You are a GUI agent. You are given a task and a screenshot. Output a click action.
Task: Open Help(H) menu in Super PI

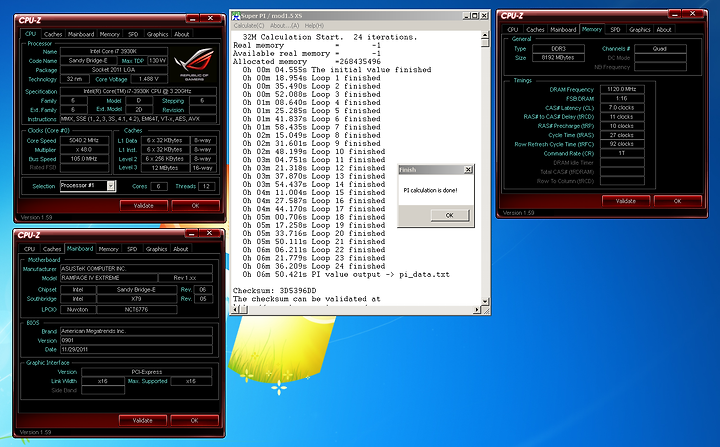coord(314,26)
